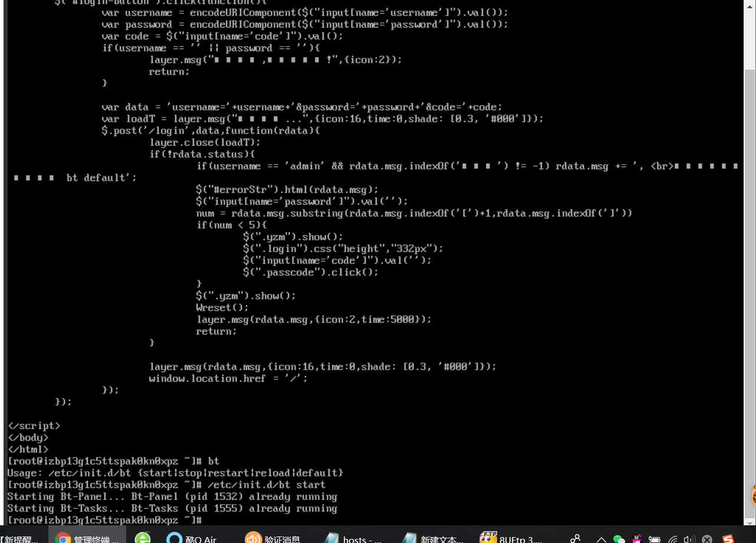Open the 新建文本 notepad taskbar window
756x543 pixels.
433,538
